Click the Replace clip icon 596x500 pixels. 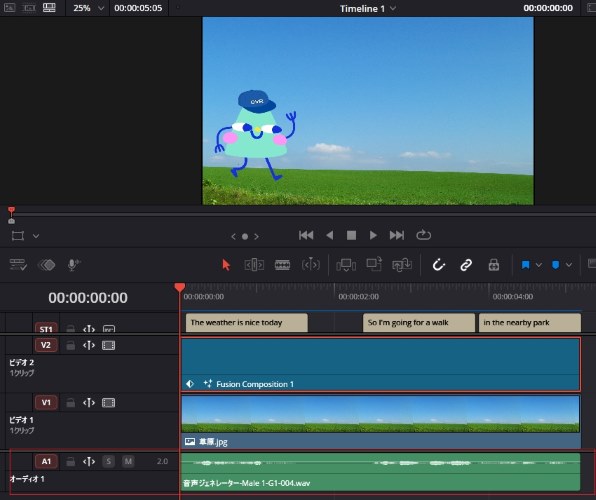point(402,265)
